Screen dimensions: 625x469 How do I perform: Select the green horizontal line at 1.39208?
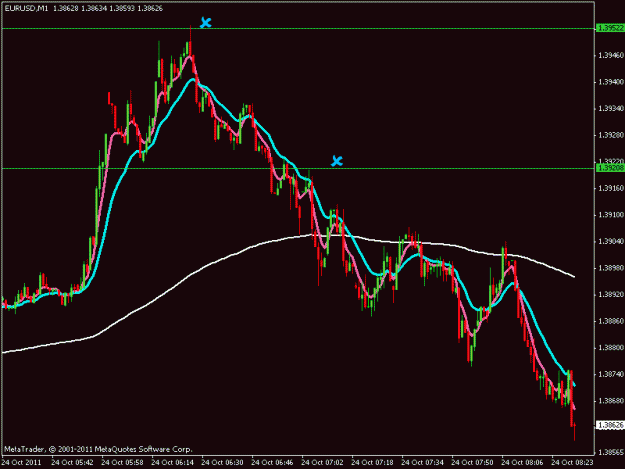[298, 169]
